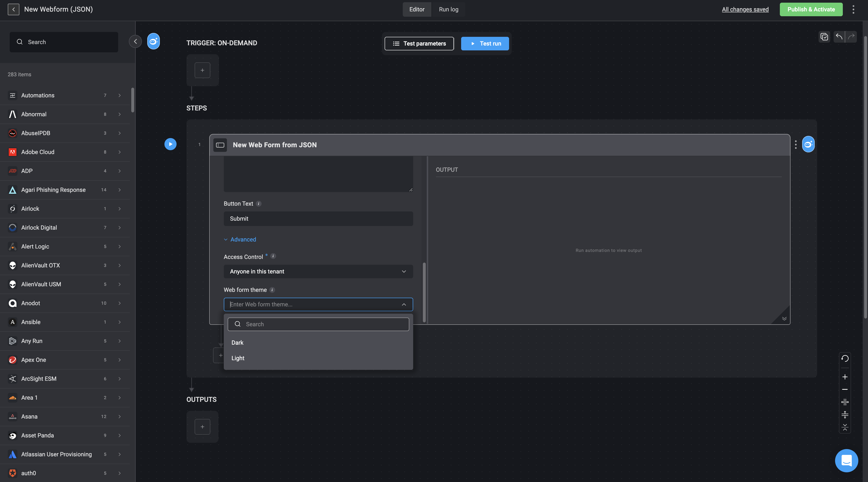Image resolution: width=868 pixels, height=482 pixels.
Task: Click the robot assistant icon beside the step
Action: tap(808, 144)
